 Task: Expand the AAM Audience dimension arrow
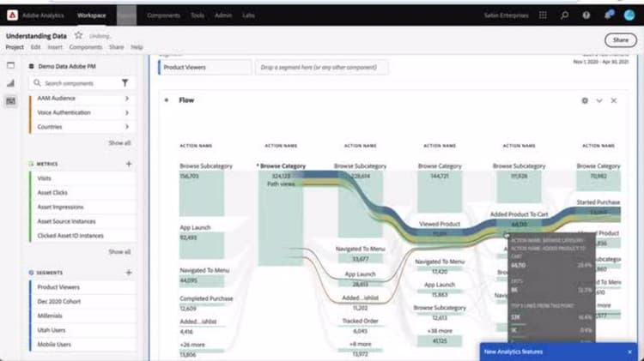click(x=127, y=99)
